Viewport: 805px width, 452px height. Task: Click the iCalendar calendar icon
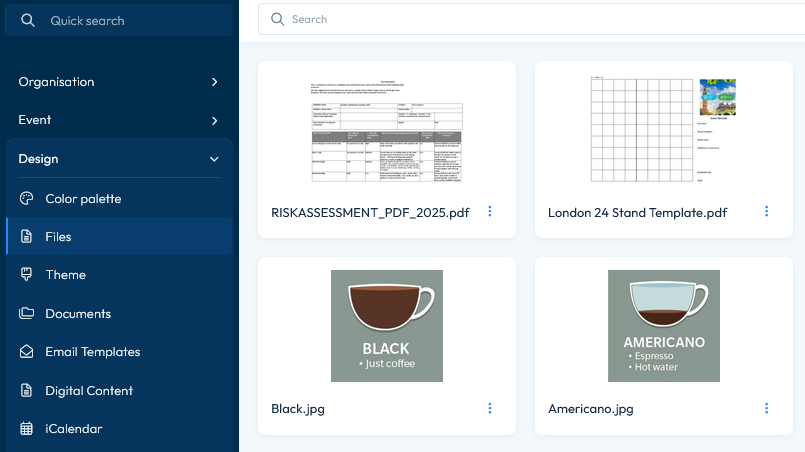[x=26, y=429]
